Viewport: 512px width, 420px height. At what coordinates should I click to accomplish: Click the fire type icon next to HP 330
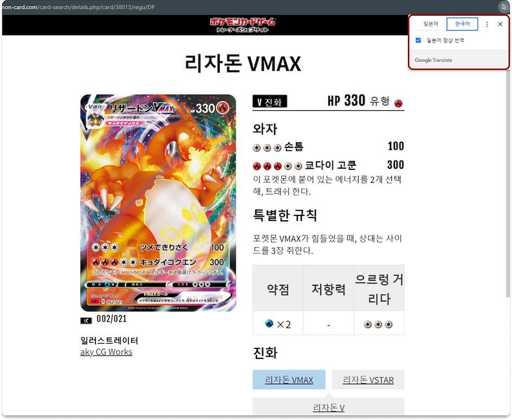[398, 103]
